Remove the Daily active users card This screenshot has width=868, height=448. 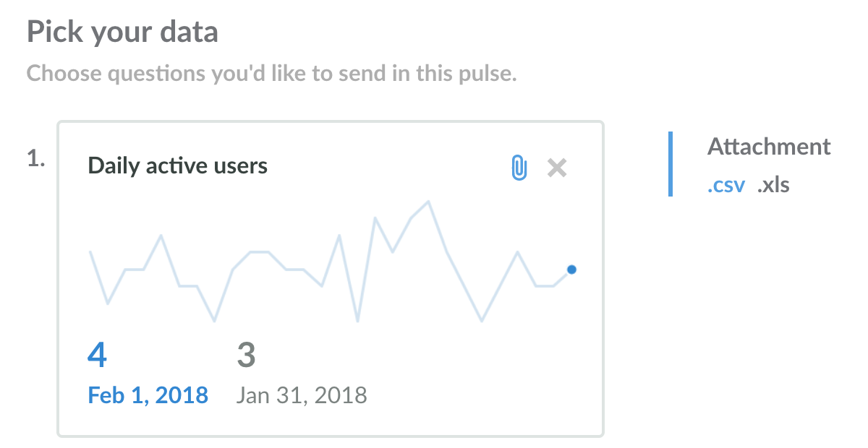557,168
